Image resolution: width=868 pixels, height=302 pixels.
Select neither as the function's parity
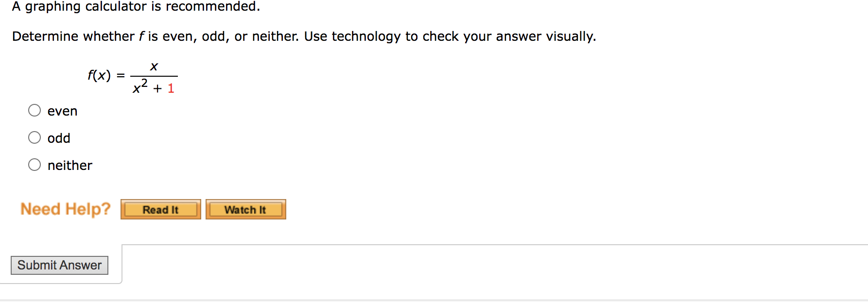35,165
